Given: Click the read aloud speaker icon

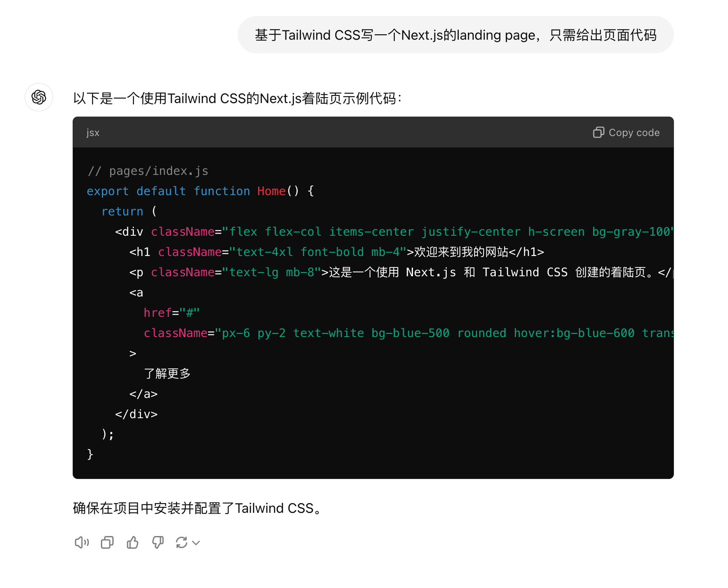Looking at the screenshot, I should 82,542.
